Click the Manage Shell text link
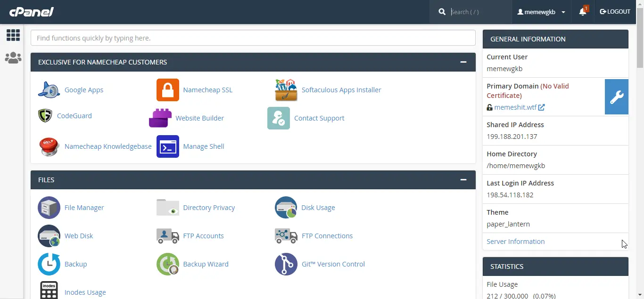 (204, 146)
